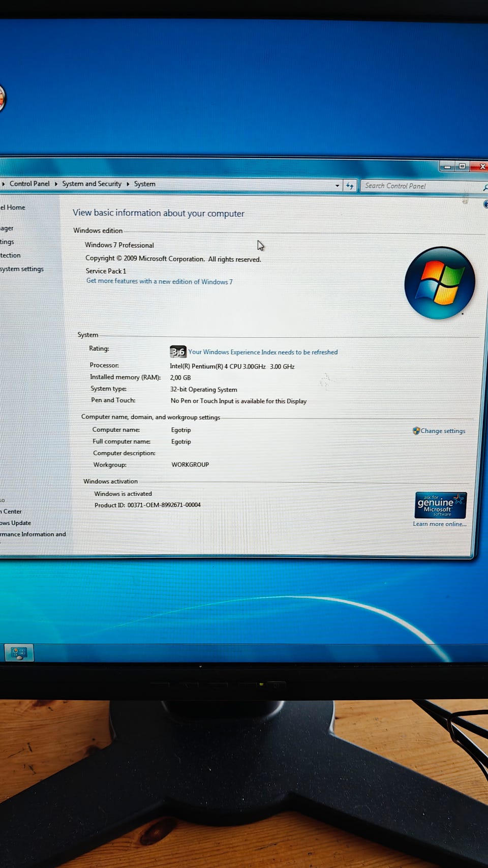Click the Intel Pentium 4 processor text
Image resolution: width=488 pixels, height=868 pixels.
point(232,366)
